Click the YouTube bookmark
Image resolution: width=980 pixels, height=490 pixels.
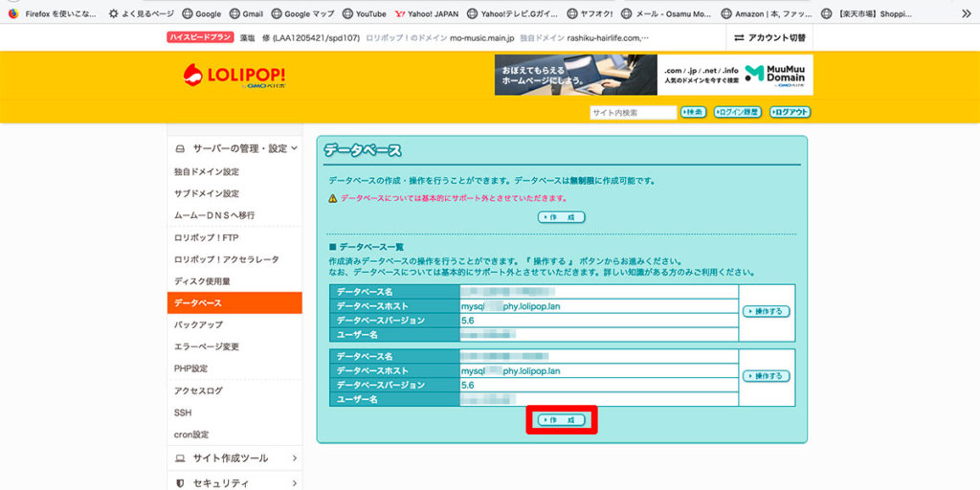pyautogui.click(x=363, y=14)
